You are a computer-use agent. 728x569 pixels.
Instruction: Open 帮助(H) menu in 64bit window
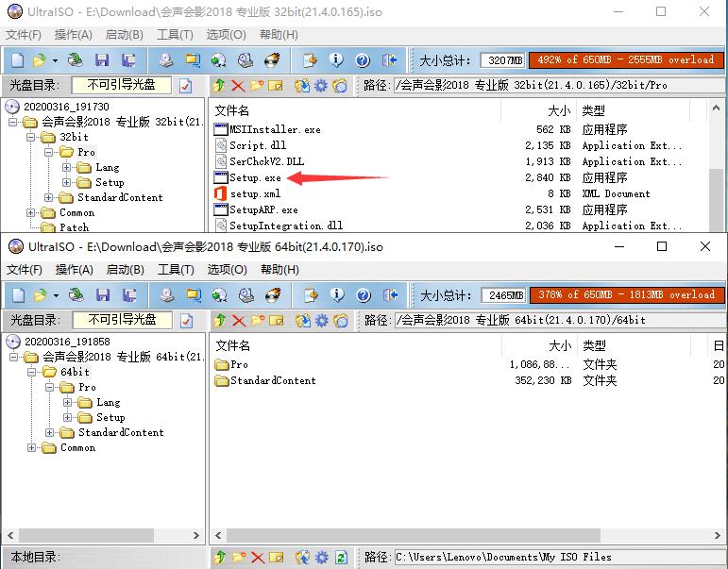pyautogui.click(x=279, y=270)
